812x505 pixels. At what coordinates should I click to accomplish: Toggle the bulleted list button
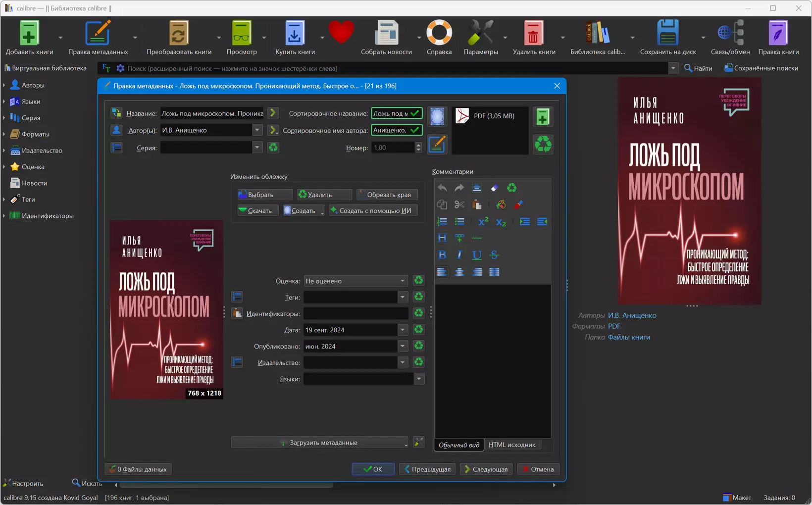click(x=459, y=222)
